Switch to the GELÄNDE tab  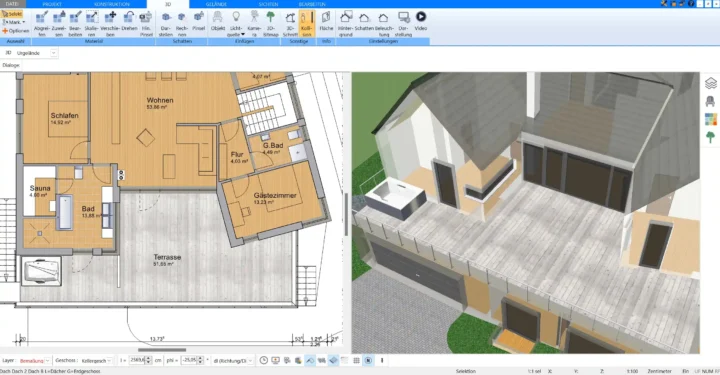pos(216,4)
